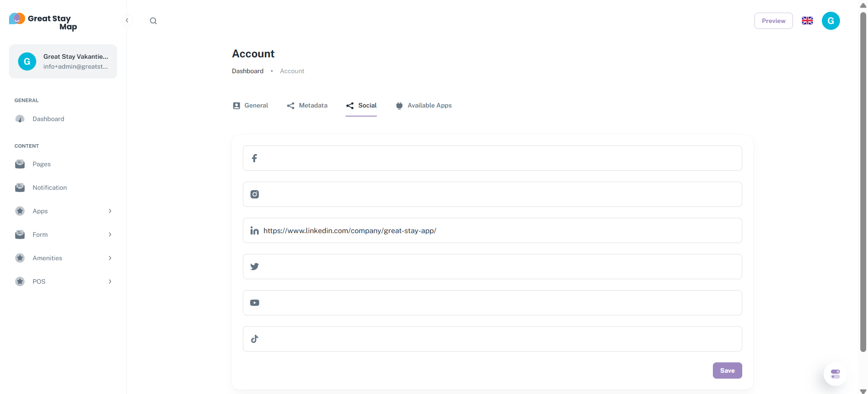Click the Account breadcrumb text
Screen dimensions: 868x394
pyautogui.click(x=292, y=71)
